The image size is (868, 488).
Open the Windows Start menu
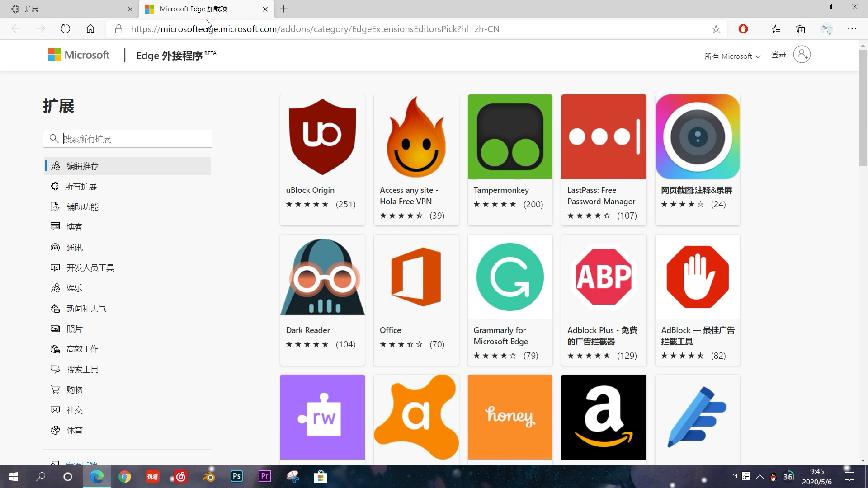pyautogui.click(x=14, y=477)
